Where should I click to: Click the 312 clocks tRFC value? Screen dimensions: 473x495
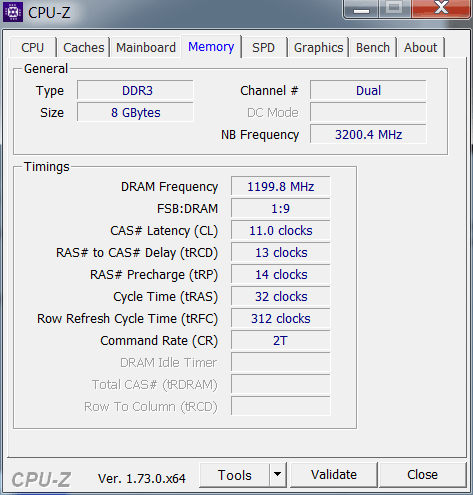coord(281,319)
